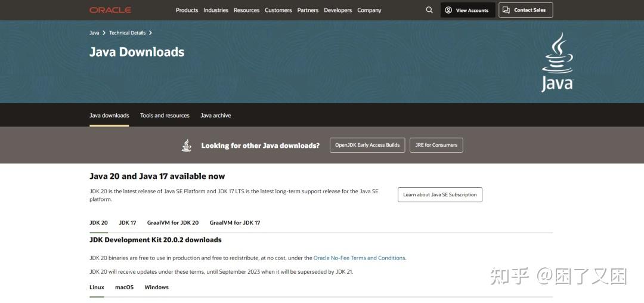Open the Products menu
Screen dimensions: 644x303
point(187,10)
